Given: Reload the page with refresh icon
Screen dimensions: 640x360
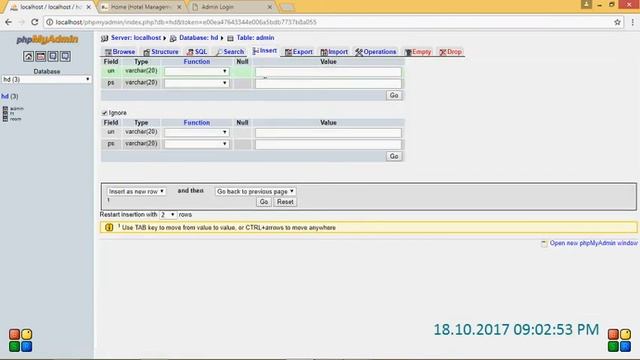Looking at the screenshot, I should 35,22.
